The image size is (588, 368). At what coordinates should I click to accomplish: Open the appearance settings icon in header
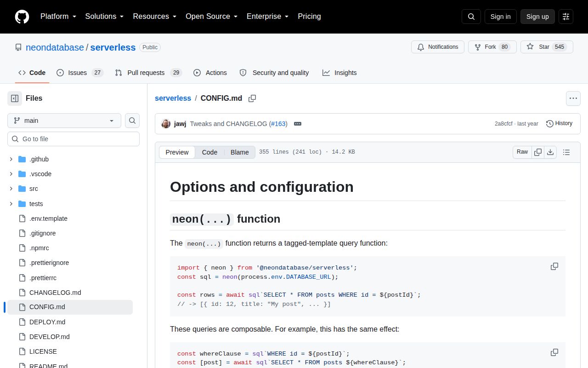tap(566, 17)
